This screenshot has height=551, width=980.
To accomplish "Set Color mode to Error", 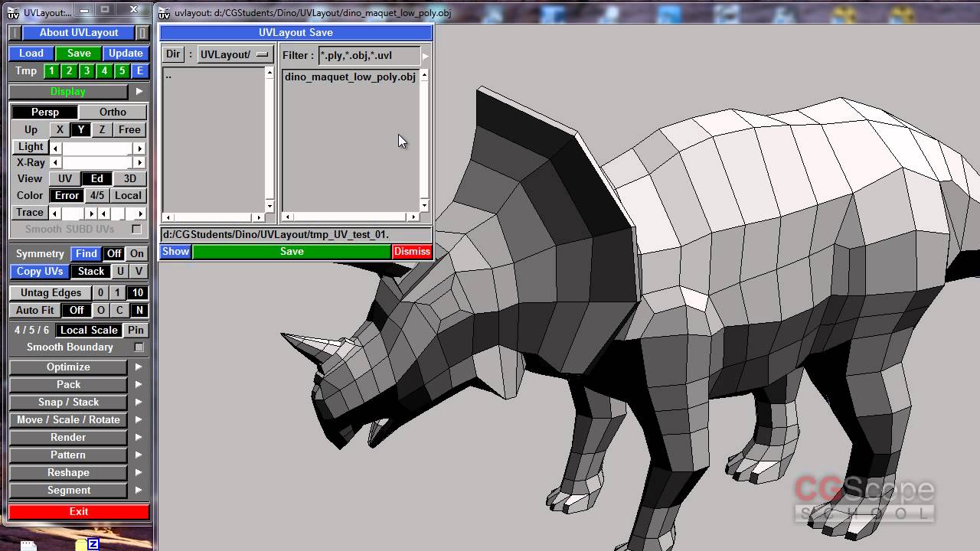I will (67, 196).
